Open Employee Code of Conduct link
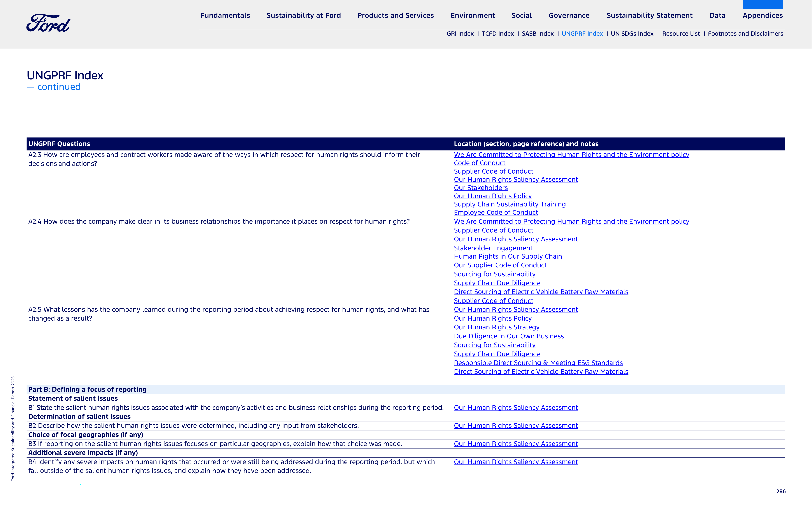This screenshot has height=508, width=812. pyautogui.click(x=496, y=212)
